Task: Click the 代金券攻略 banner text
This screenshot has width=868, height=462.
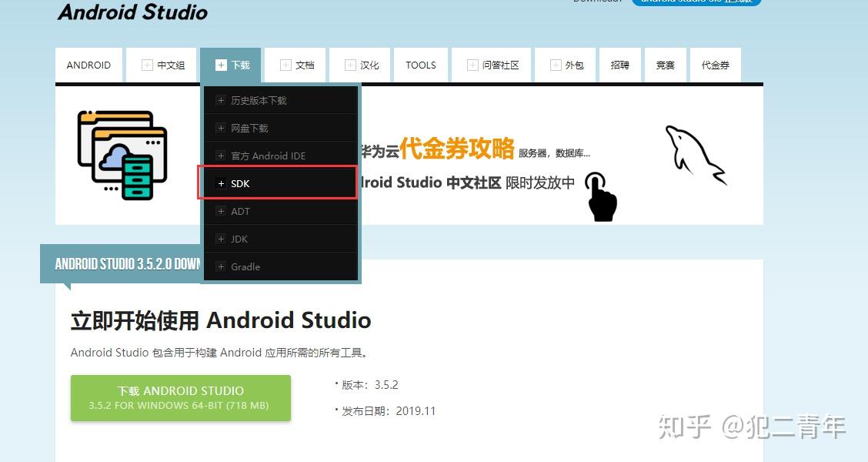Action: click(456, 149)
